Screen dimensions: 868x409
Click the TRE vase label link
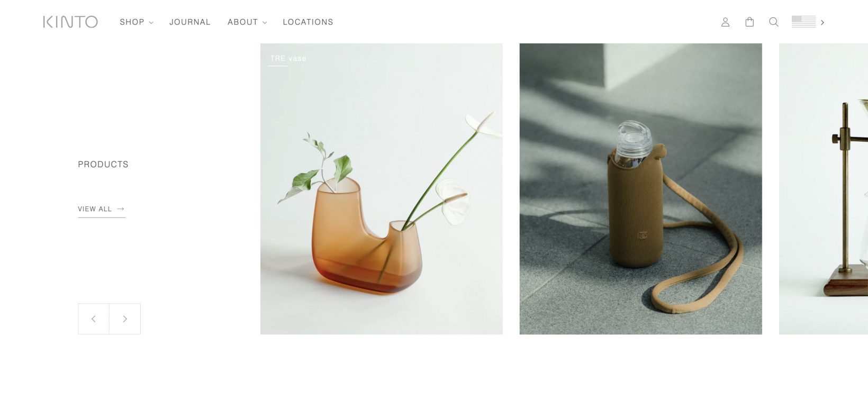coord(288,58)
